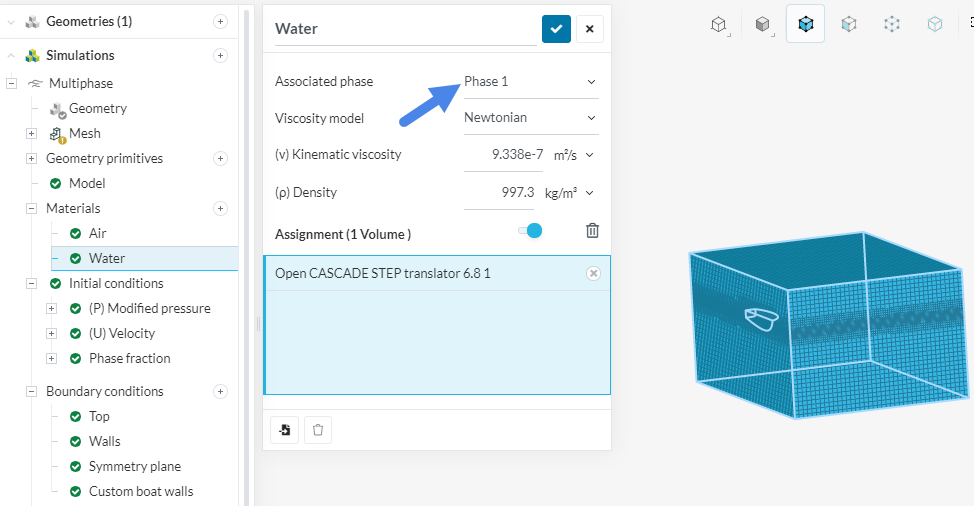Add a new geometry primitive with plus icon

coord(220,158)
